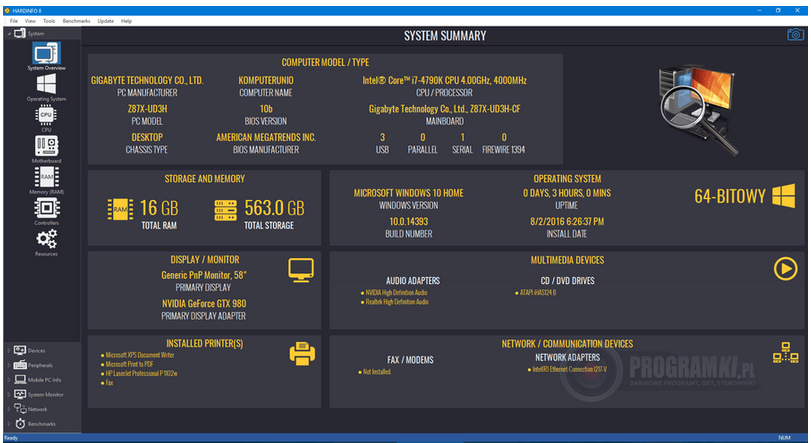Click the HARDiNFO app title icon
The width and height of the screenshot is (811, 443).
click(7, 10)
